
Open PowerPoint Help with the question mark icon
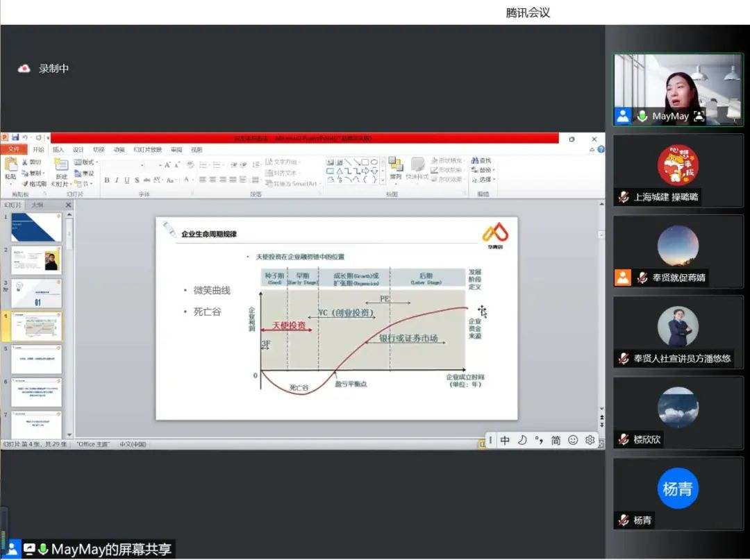click(x=601, y=150)
